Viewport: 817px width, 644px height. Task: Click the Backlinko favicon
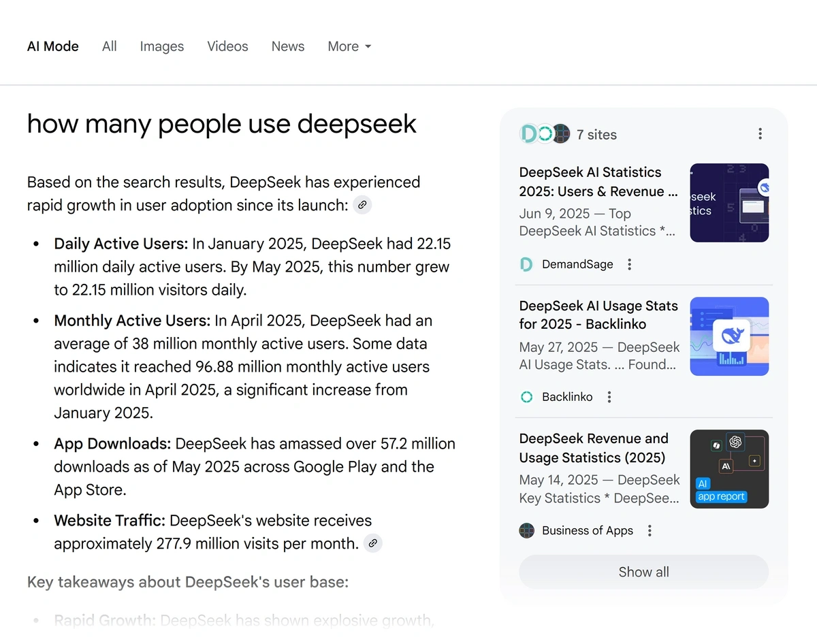[526, 397]
